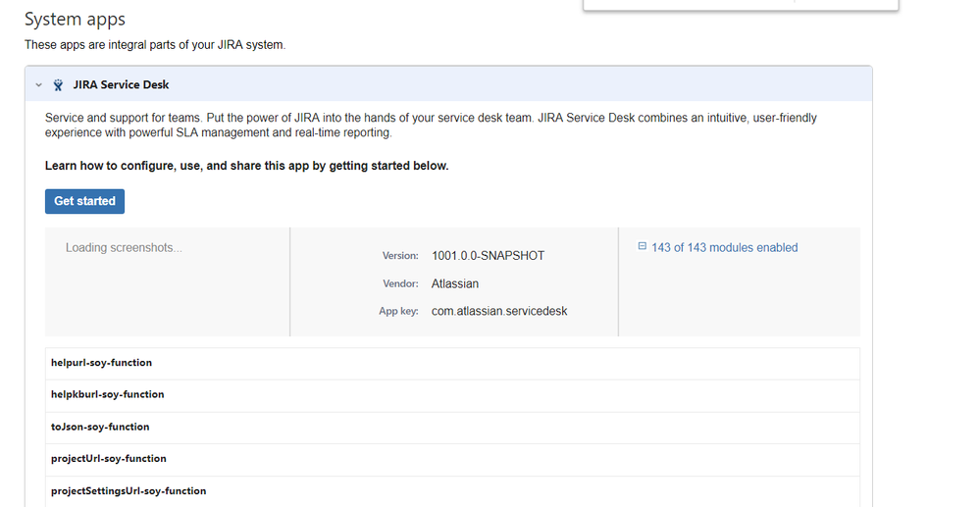Click the JIRA Service Desk app icon
The width and height of the screenshot is (980, 507).
(58, 85)
